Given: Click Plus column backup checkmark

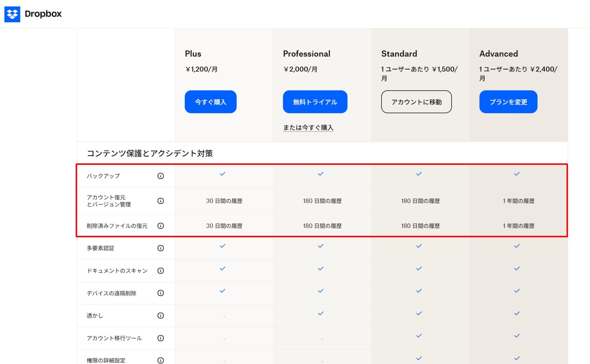Looking at the screenshot, I should click(x=222, y=174).
